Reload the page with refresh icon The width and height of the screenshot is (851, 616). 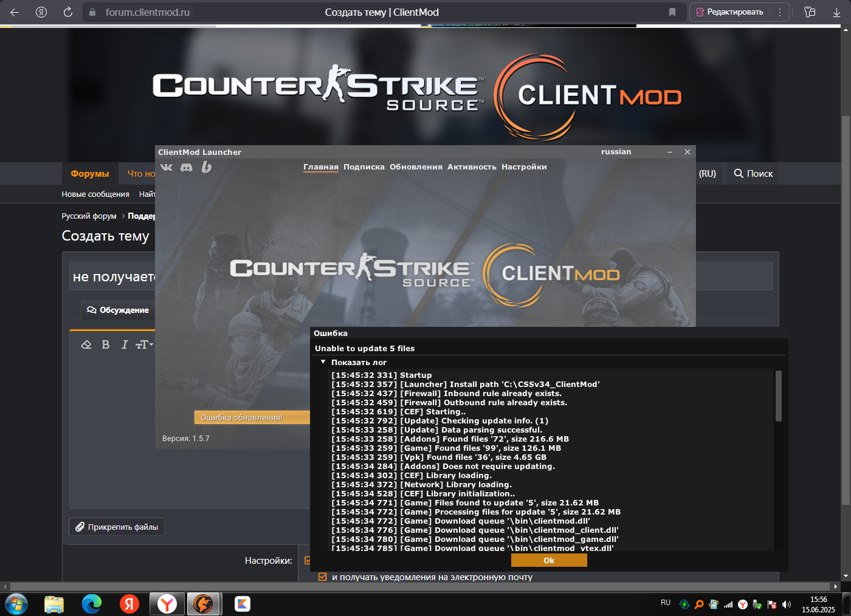pos(68,12)
